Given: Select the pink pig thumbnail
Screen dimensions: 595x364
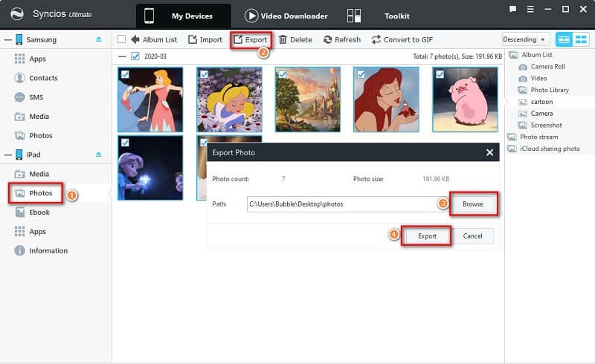Looking at the screenshot, I should [465, 100].
